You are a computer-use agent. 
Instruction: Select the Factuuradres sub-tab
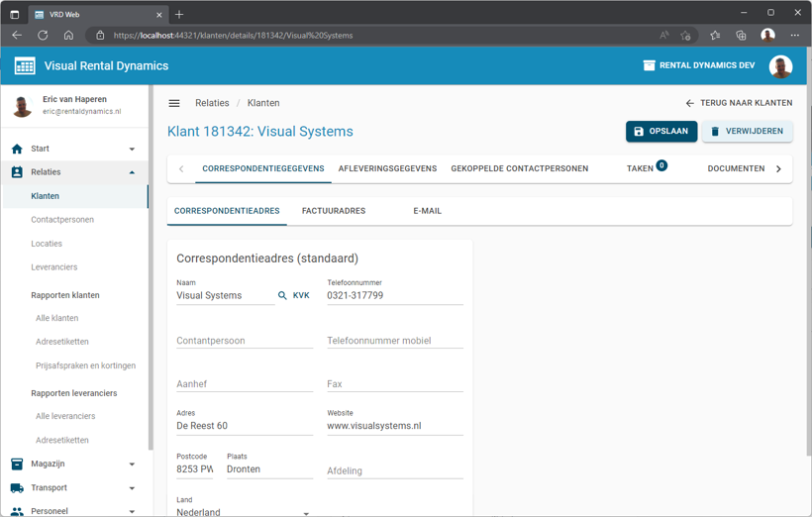point(334,211)
